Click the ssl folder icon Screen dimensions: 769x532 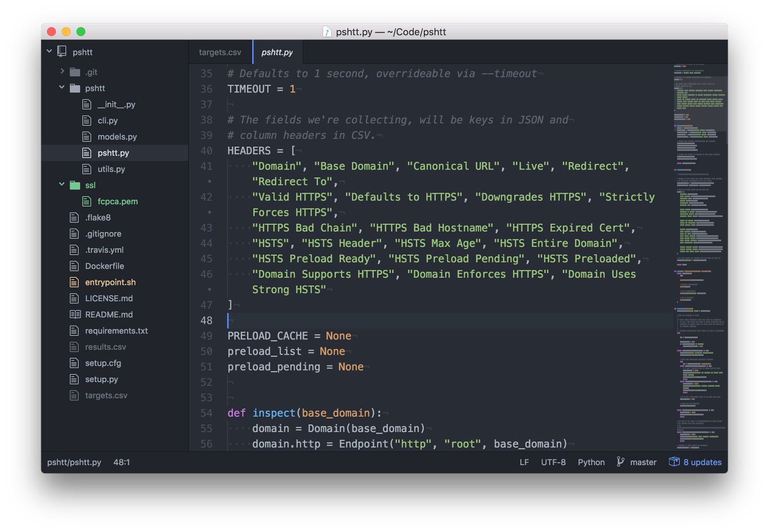point(75,185)
